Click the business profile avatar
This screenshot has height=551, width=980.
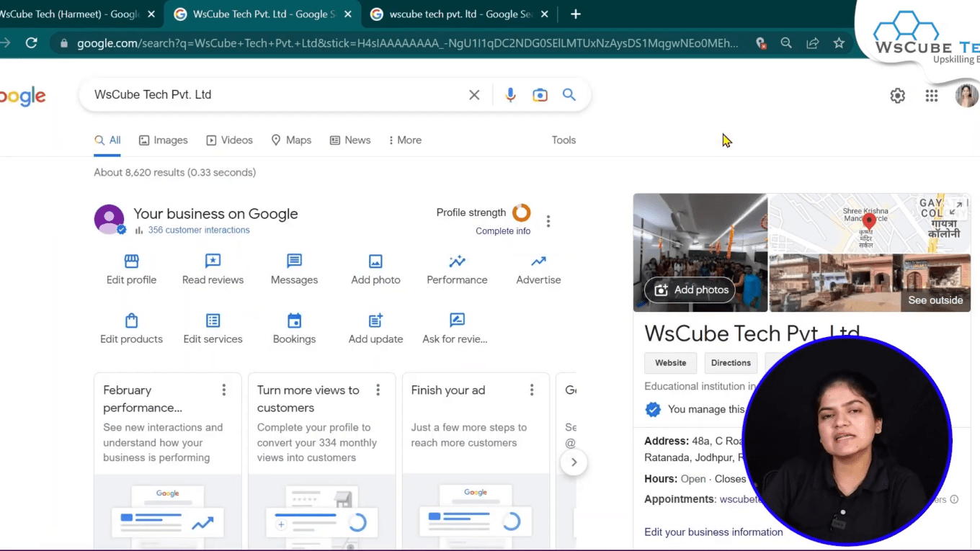110,220
